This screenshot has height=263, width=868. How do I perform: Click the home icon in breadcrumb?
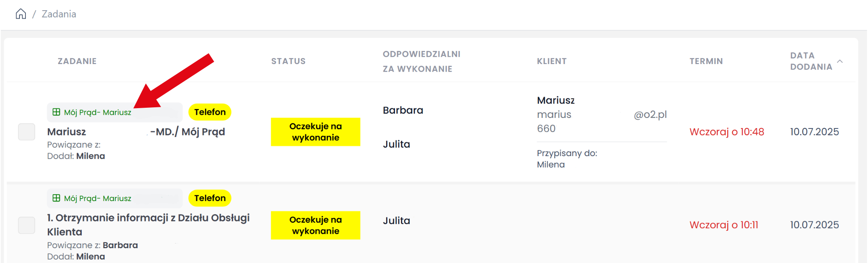point(21,14)
